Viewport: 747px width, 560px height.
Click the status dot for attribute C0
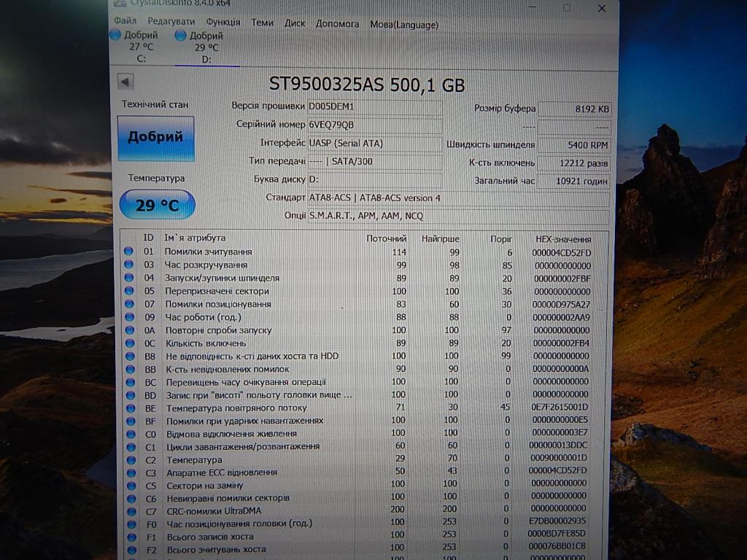click(x=131, y=435)
